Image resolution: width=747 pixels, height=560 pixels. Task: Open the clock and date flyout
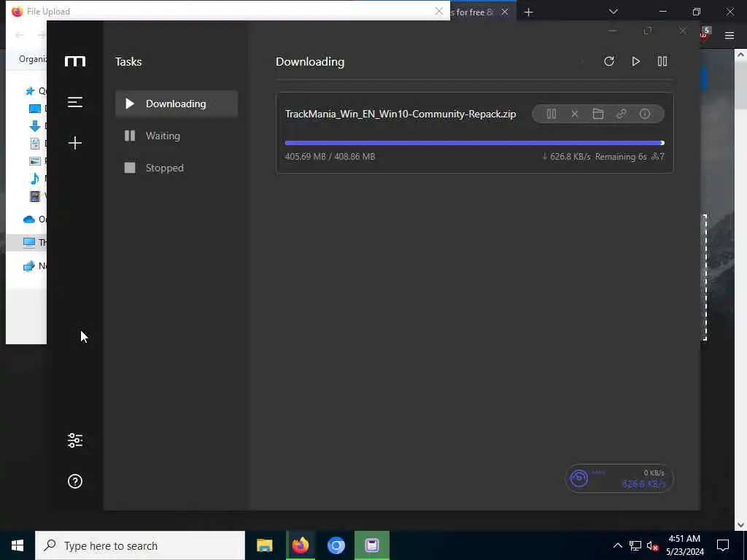(x=684, y=545)
